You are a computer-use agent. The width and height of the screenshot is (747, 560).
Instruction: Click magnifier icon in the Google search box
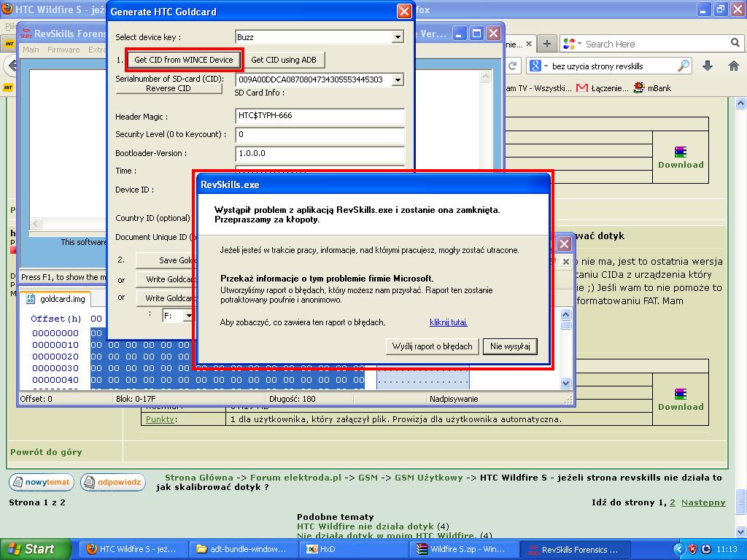tap(683, 66)
